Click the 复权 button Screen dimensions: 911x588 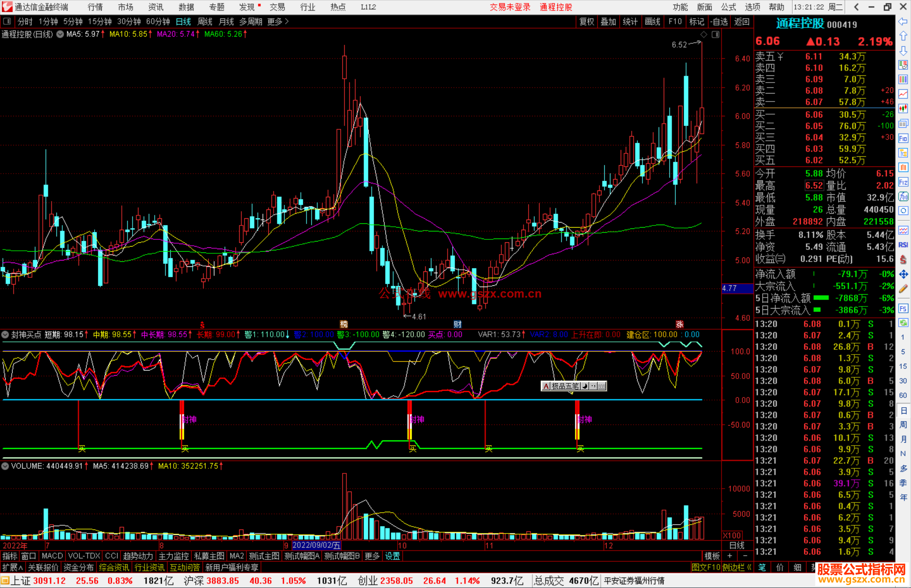click(587, 21)
